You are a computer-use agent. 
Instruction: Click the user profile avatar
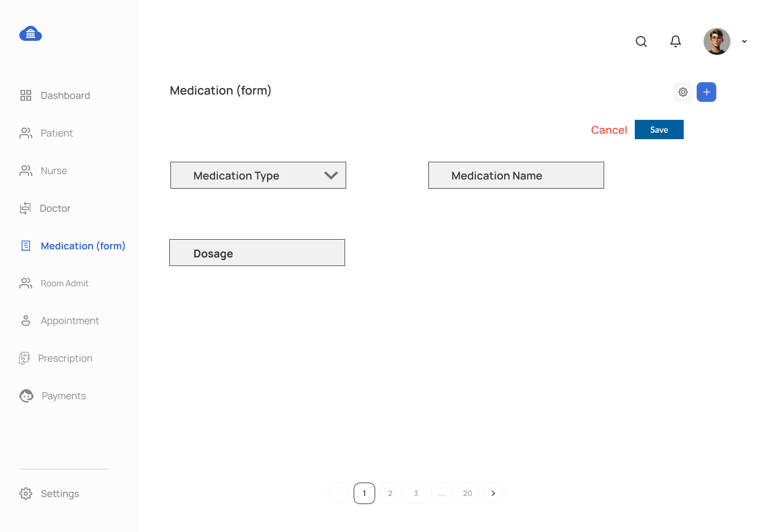coord(717,41)
